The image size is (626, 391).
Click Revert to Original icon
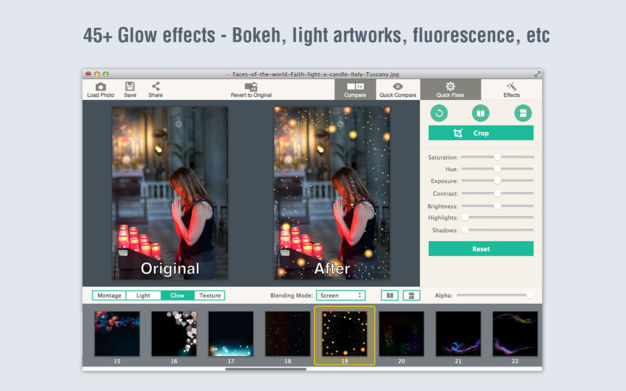(x=251, y=87)
